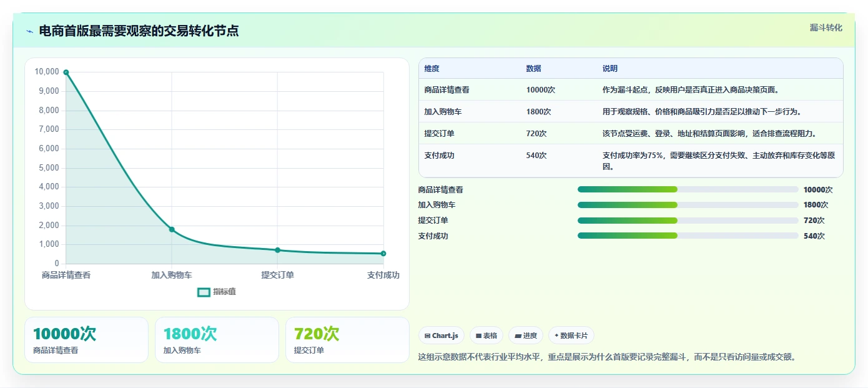
Task: Click the 10000次 stat card
Action: (86, 340)
